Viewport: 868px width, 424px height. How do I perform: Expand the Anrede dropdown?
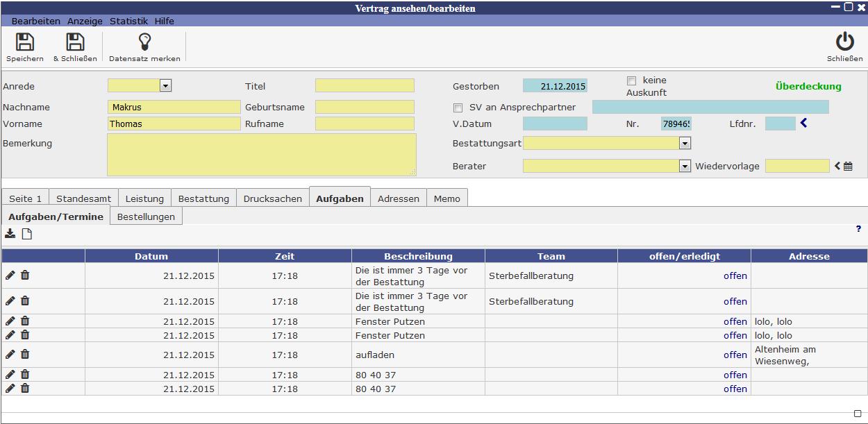pyautogui.click(x=165, y=86)
